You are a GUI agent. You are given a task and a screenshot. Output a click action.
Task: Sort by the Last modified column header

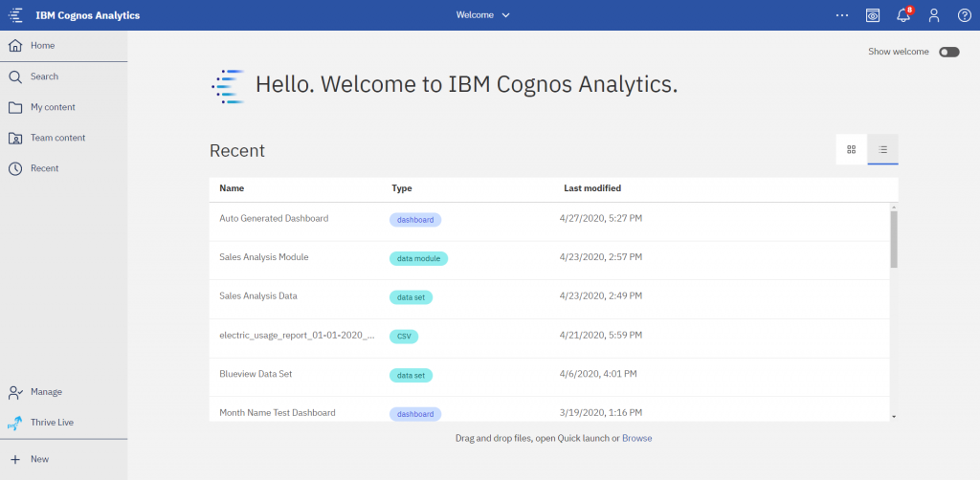591,187
